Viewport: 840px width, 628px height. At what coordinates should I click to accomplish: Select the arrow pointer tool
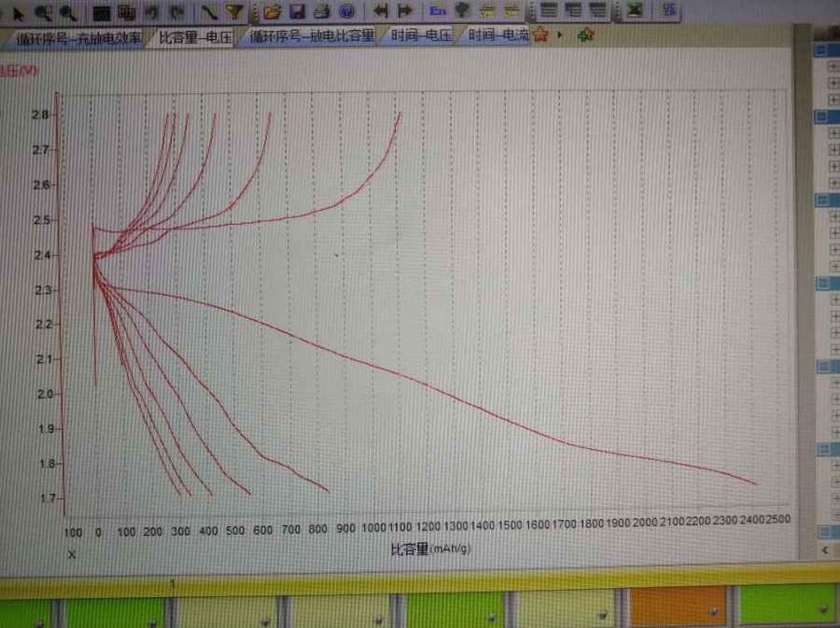pos(18,14)
